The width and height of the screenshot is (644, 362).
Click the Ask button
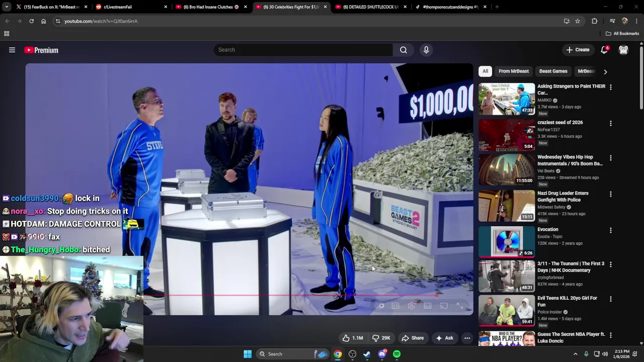pos(444,338)
